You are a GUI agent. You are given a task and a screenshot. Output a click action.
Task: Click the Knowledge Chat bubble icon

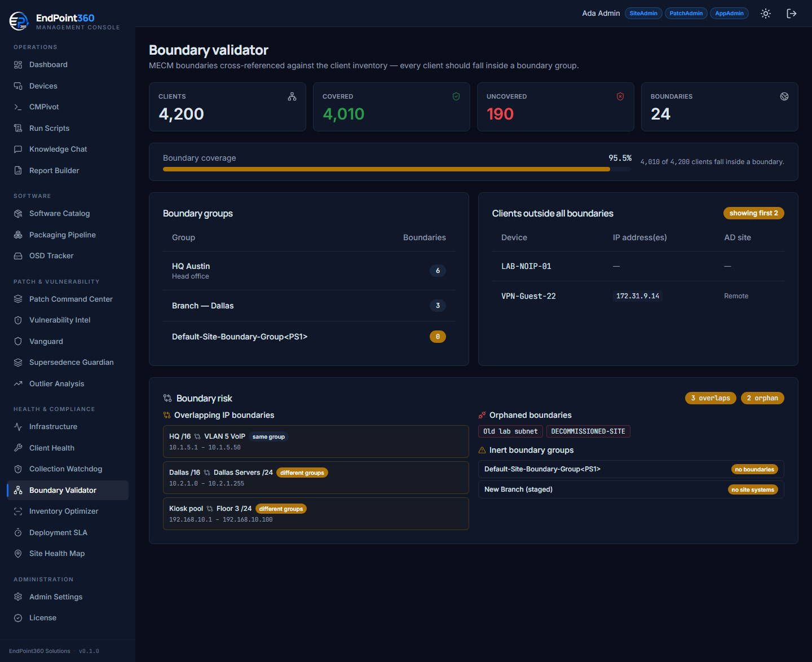click(18, 149)
